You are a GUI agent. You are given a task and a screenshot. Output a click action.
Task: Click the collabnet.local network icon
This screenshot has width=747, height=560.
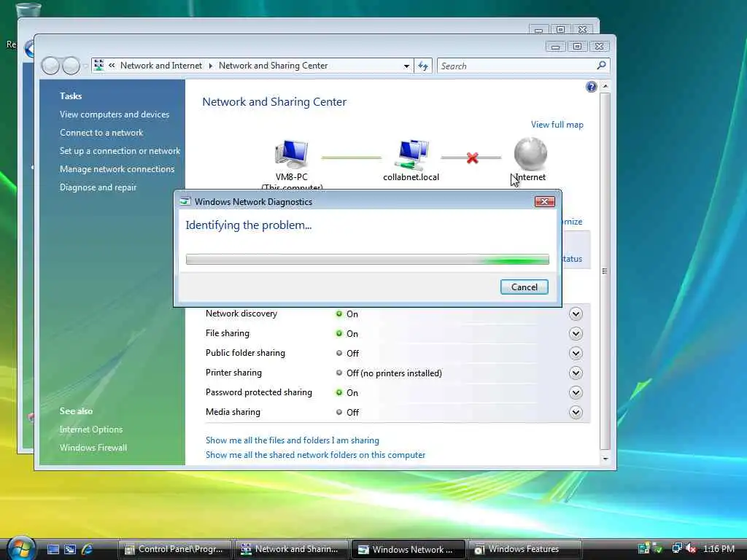tap(411, 155)
